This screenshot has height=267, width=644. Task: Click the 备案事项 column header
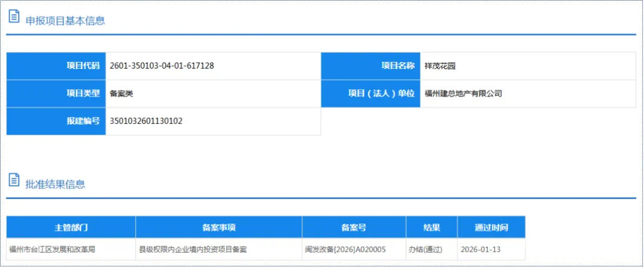pos(219,227)
